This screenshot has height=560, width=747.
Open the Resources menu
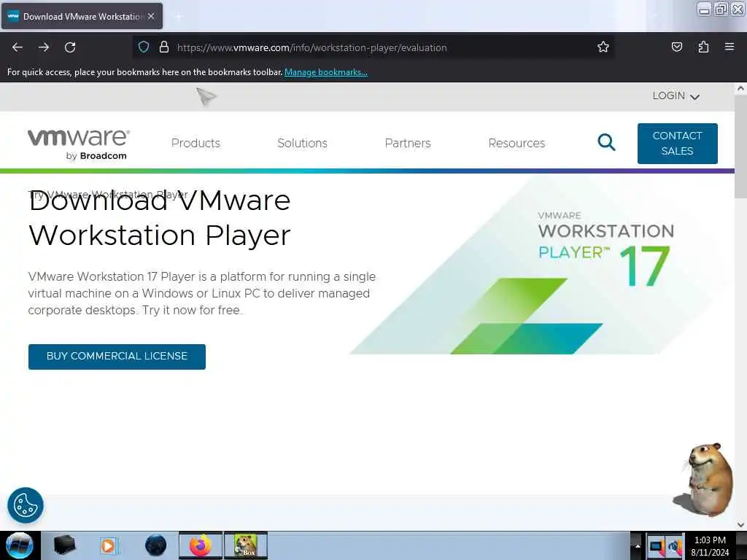coord(516,143)
